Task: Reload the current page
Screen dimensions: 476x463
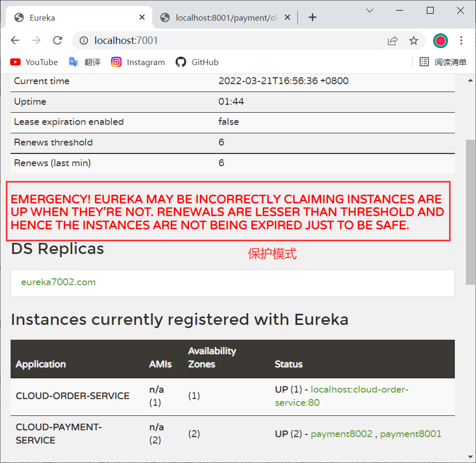Action: tap(58, 41)
